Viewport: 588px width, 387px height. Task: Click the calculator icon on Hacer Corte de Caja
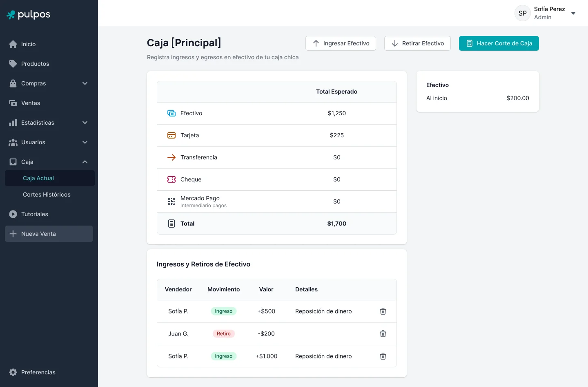point(470,43)
